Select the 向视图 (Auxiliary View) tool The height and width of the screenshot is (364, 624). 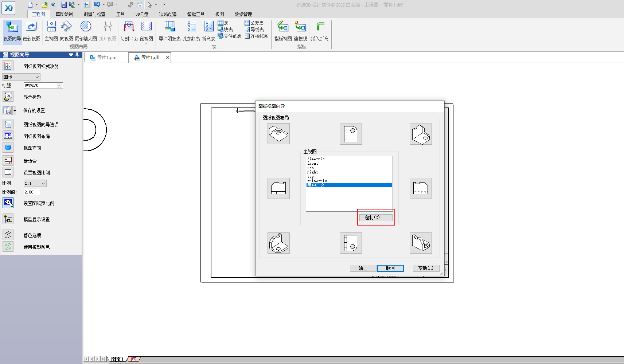[66, 31]
